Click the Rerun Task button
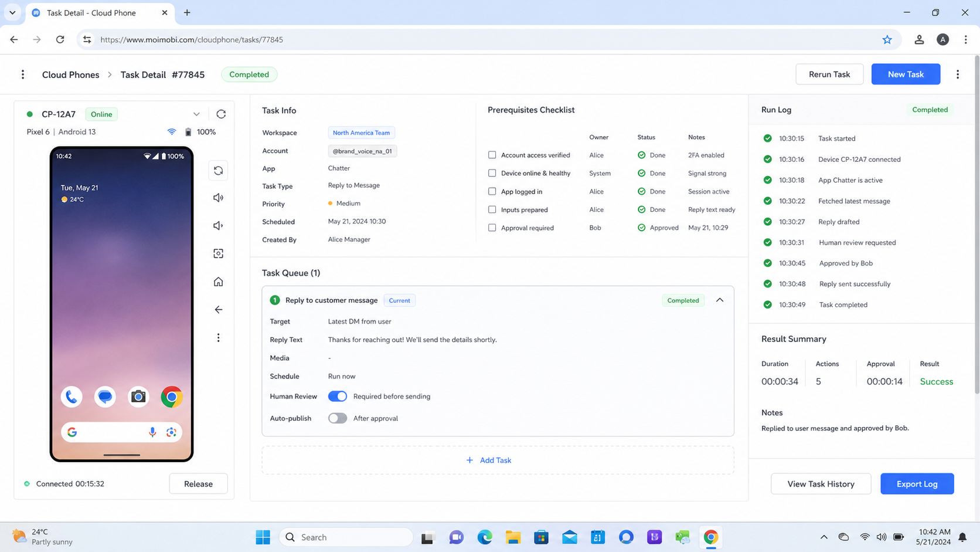 point(829,74)
